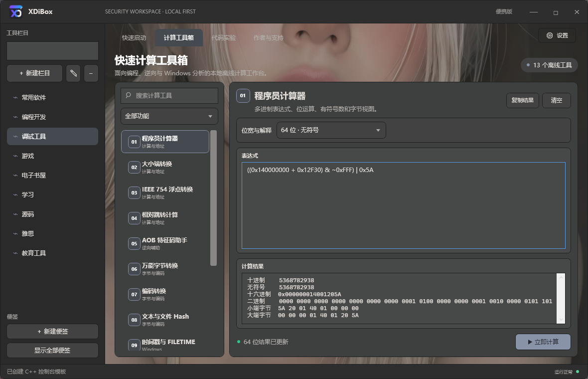Switch to the 作者与支持 tab

[269, 38]
